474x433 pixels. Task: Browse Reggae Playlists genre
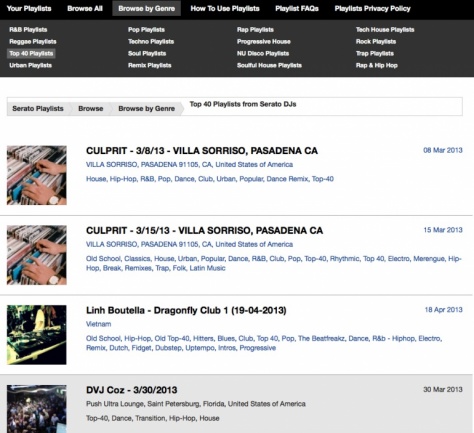(x=33, y=42)
